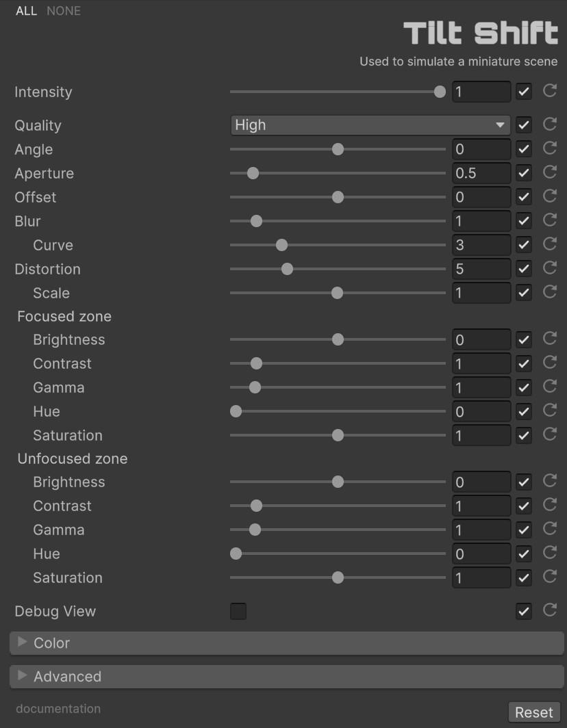Reset the Blur Curve value

click(549, 244)
